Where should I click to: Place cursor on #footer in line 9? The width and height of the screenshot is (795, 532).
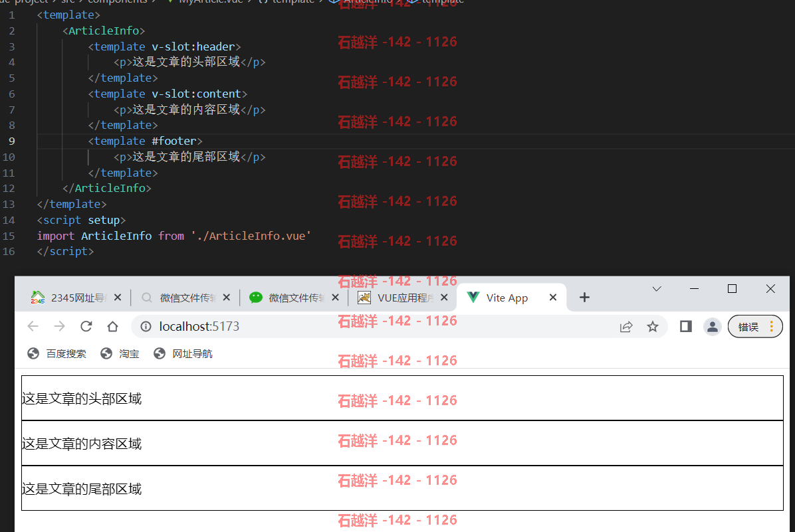tap(174, 141)
